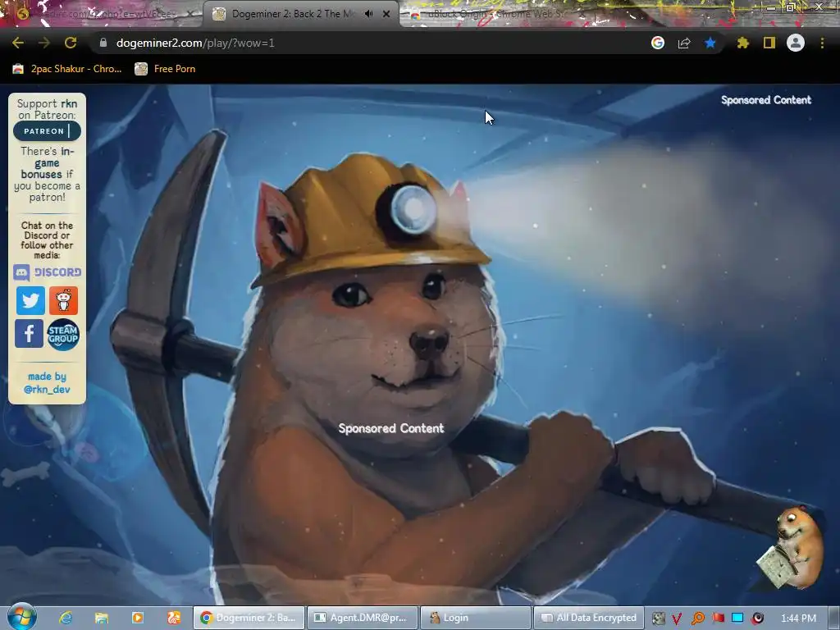
Task: Go back with the browser back arrow
Action: point(18,43)
